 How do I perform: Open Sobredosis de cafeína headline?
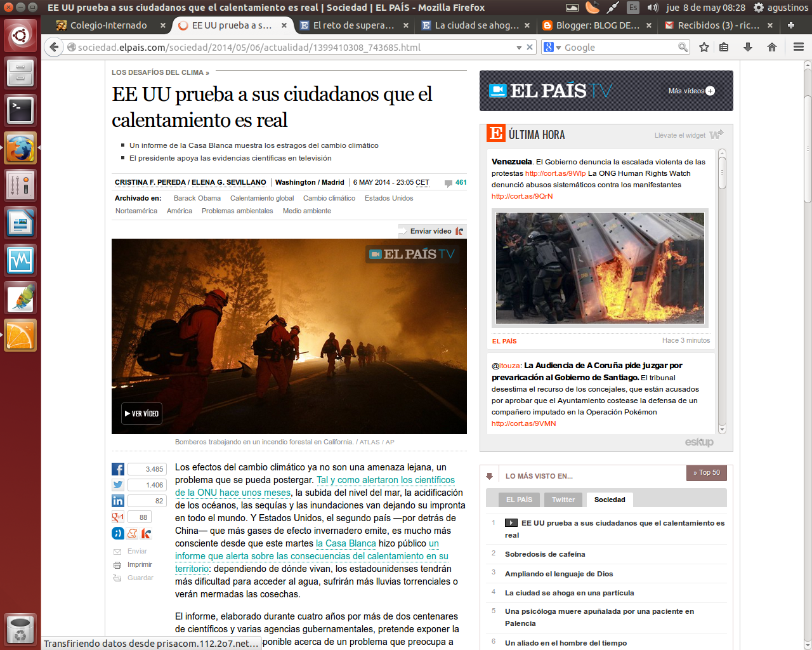pyautogui.click(x=545, y=554)
